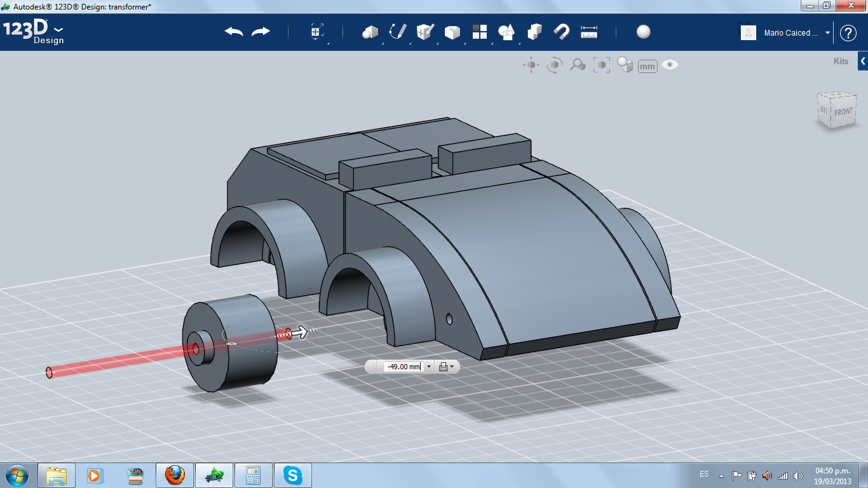This screenshot has width=868, height=488.
Task: Open the Transform tool
Action: point(316,32)
